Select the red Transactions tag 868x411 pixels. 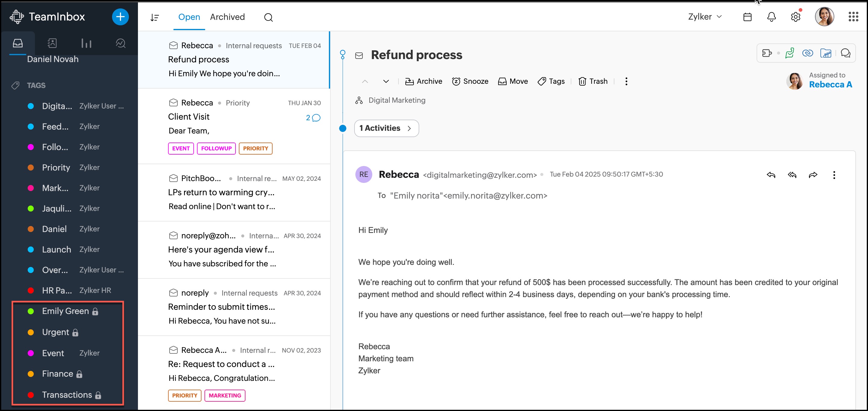tap(67, 394)
